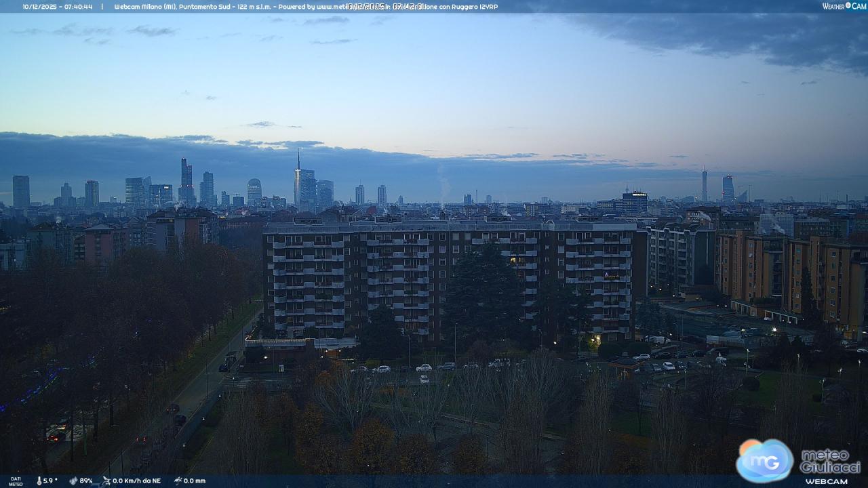Viewport: 868px width, 488px height.
Task: Select the DATI METEO label
Action: click(x=15, y=481)
